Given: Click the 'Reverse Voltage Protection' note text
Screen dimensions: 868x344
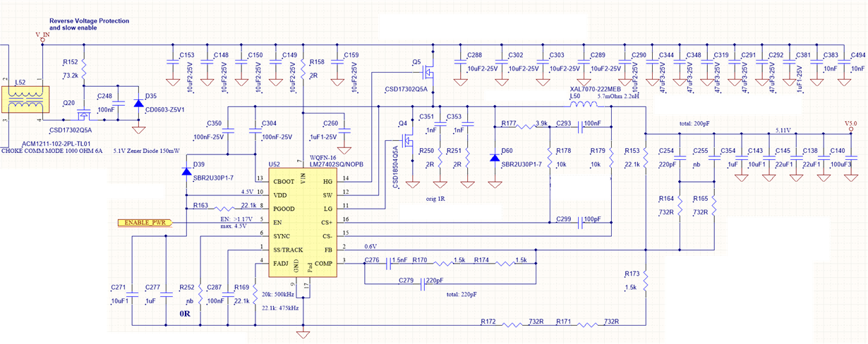Looking at the screenshot, I should (89, 21).
